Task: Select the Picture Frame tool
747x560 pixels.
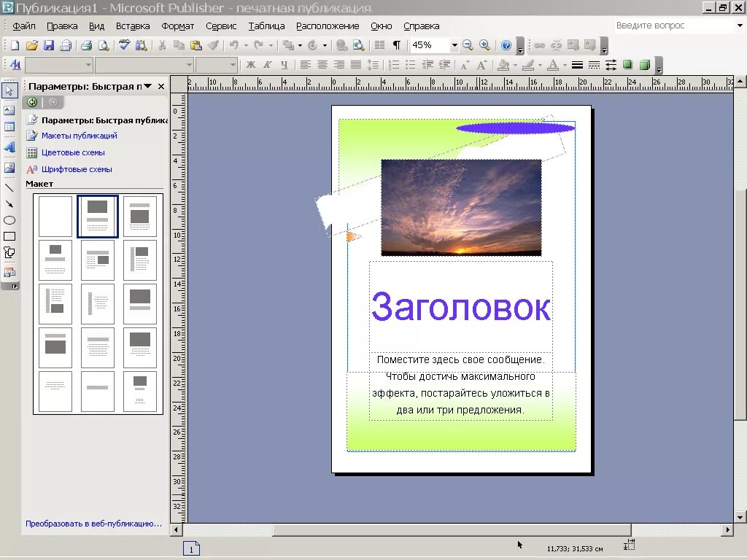Action: pyautogui.click(x=9, y=168)
